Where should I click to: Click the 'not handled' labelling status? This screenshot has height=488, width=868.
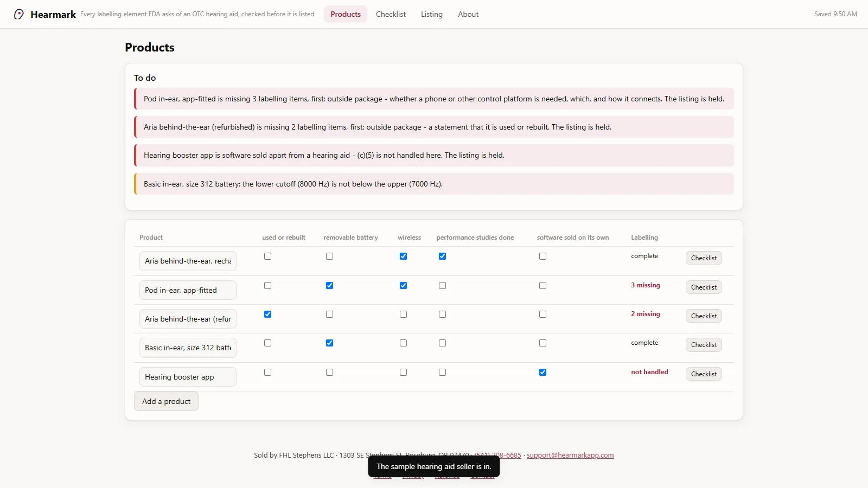(x=649, y=372)
